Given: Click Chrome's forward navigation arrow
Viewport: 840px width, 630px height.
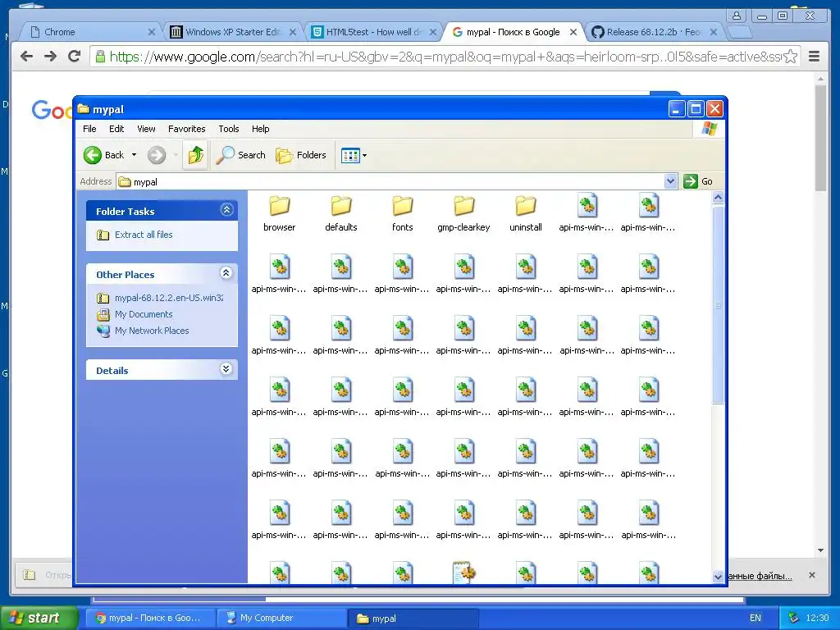Looking at the screenshot, I should (50, 57).
